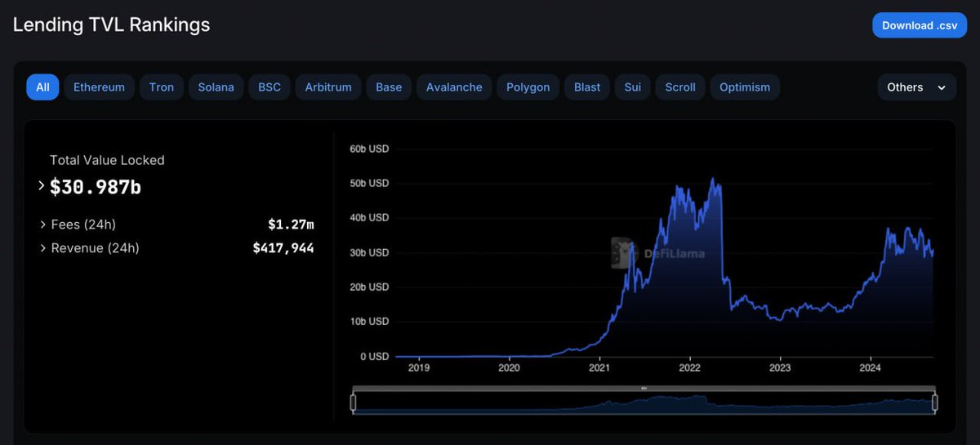This screenshot has width=980, height=445.
Task: Expand the Fees (24h) row
Action: [42, 224]
